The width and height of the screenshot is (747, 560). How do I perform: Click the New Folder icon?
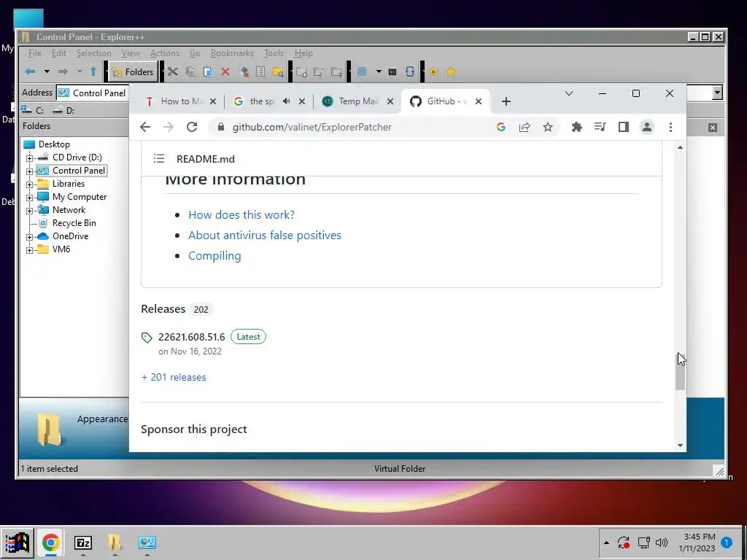(x=301, y=72)
